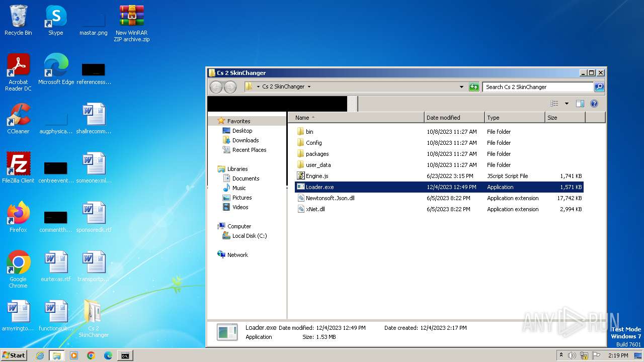Screen dimensions: 644x362
Task: Select the functionsuit document icon
Action: click(x=56, y=316)
